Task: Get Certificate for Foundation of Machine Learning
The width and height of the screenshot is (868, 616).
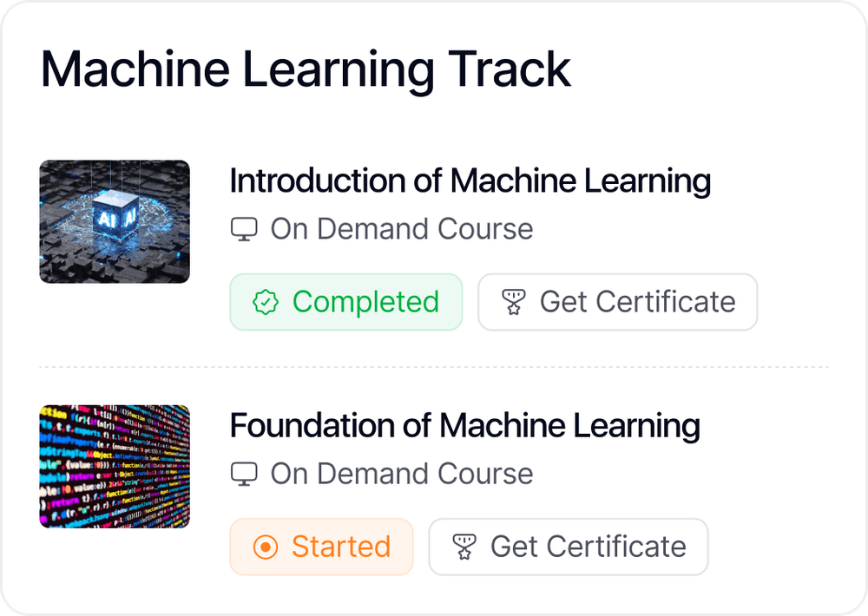Action: [x=569, y=547]
